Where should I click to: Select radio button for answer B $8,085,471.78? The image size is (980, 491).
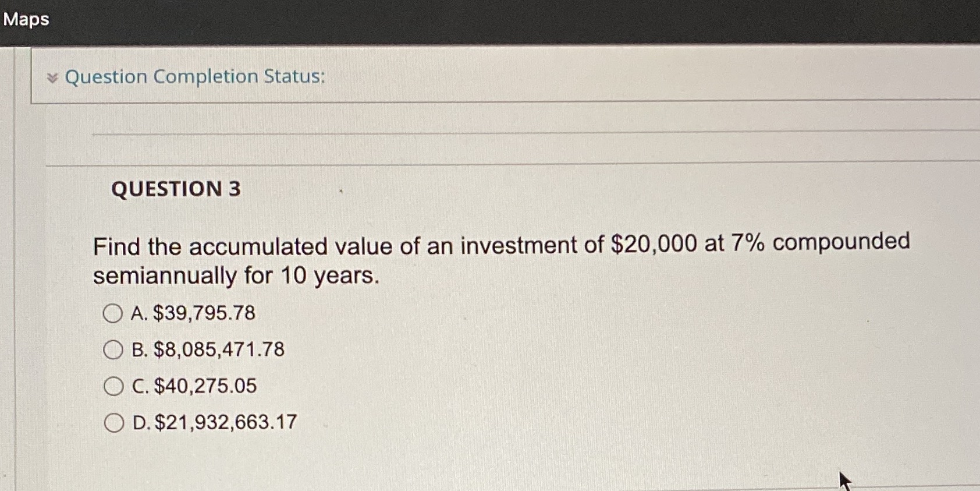coord(113,349)
